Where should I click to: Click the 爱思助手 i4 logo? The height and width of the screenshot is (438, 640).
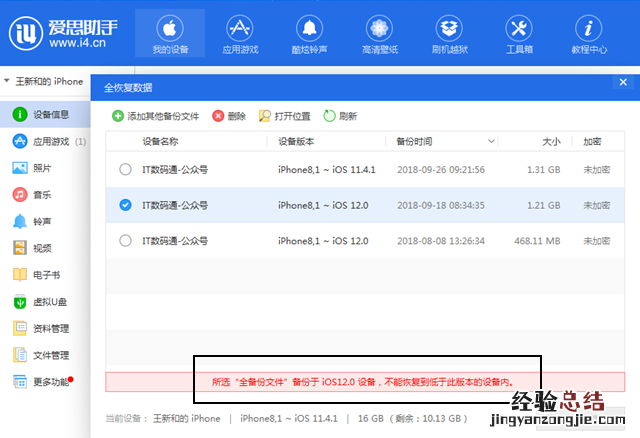point(63,33)
